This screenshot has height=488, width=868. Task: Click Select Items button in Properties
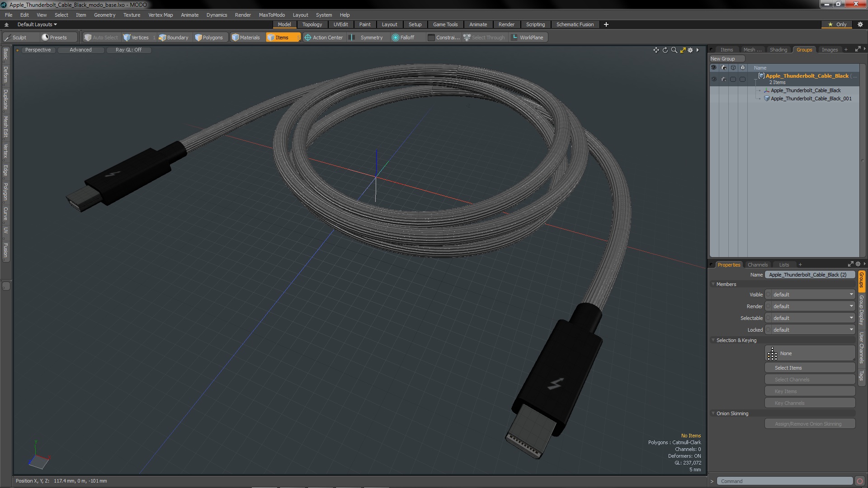pyautogui.click(x=809, y=368)
